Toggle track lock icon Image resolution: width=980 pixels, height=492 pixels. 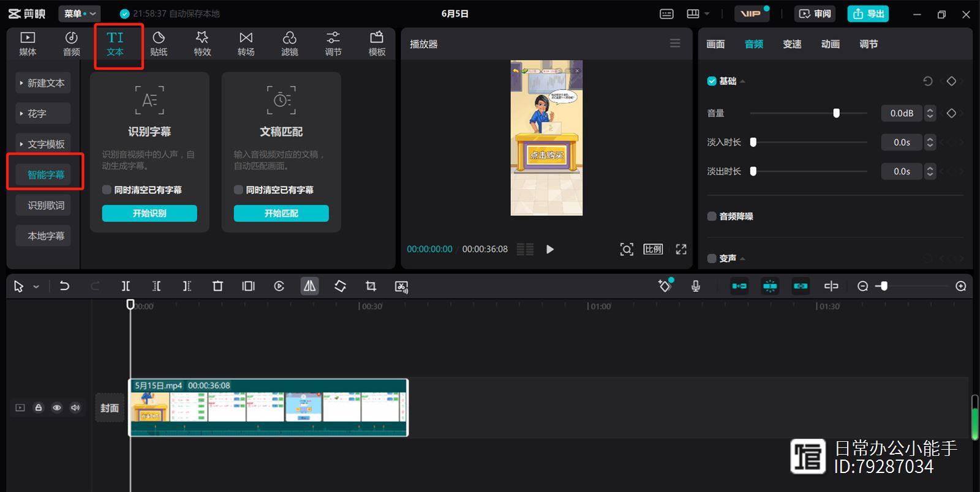click(39, 408)
